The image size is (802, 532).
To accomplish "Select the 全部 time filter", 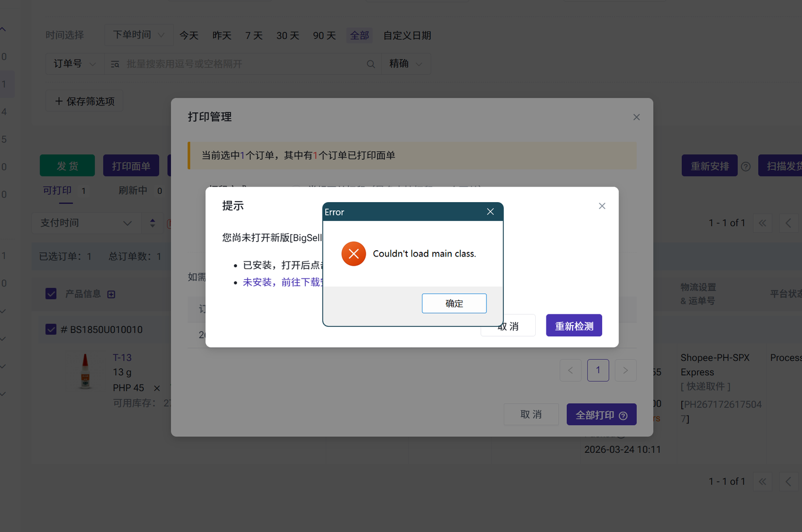I will [x=359, y=35].
